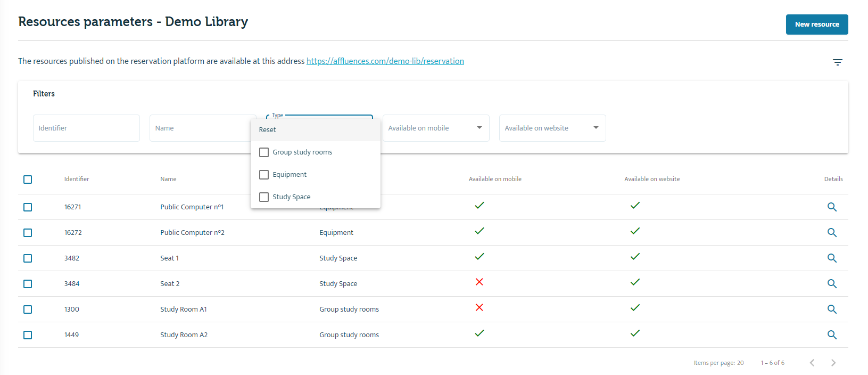This screenshot has width=868, height=375.
Task: Open details magnifier for Study Room A2
Action: (x=832, y=335)
